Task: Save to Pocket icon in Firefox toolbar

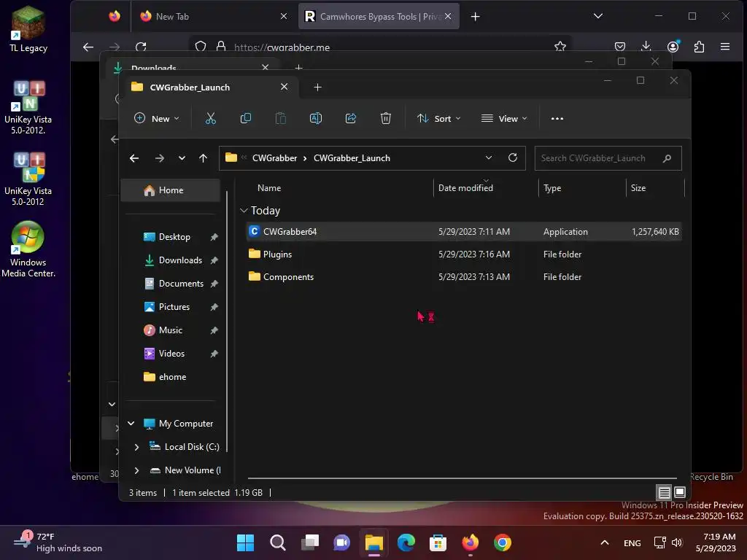Action: pos(620,47)
